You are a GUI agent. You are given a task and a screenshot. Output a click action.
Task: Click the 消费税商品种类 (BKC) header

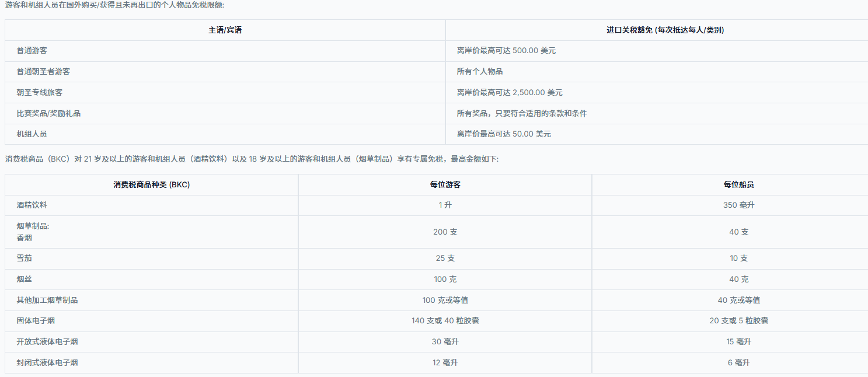[x=152, y=184]
